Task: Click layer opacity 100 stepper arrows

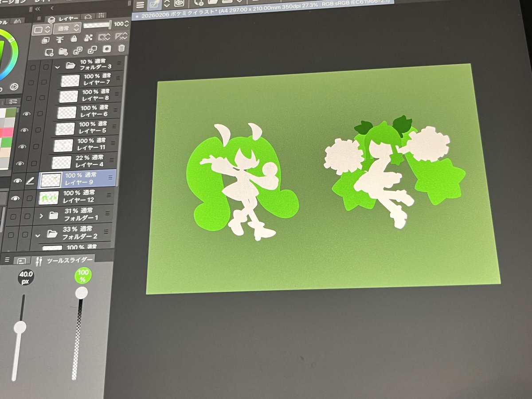Action: point(126,24)
